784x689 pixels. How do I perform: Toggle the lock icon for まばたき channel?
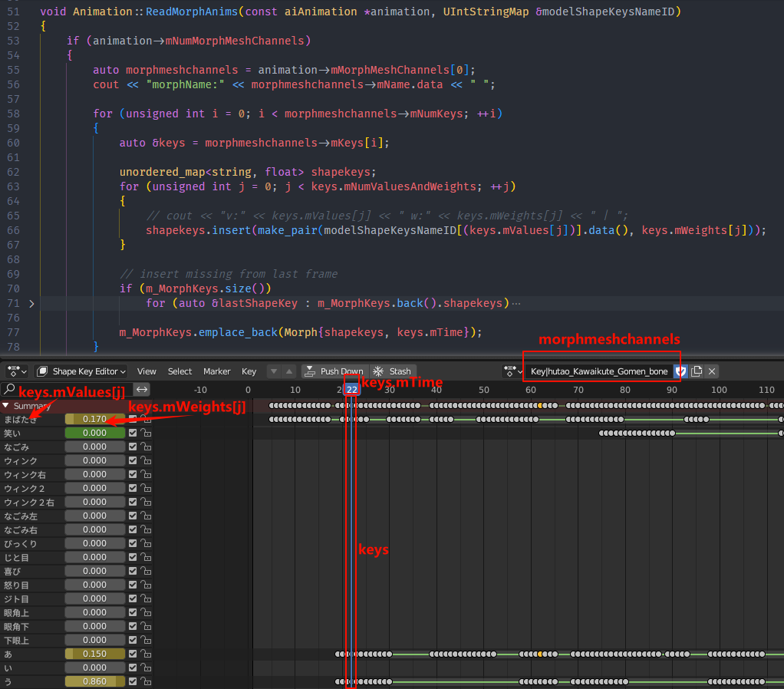pos(146,419)
